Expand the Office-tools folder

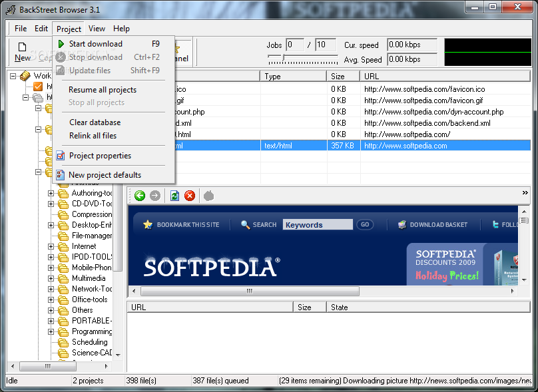51,299
